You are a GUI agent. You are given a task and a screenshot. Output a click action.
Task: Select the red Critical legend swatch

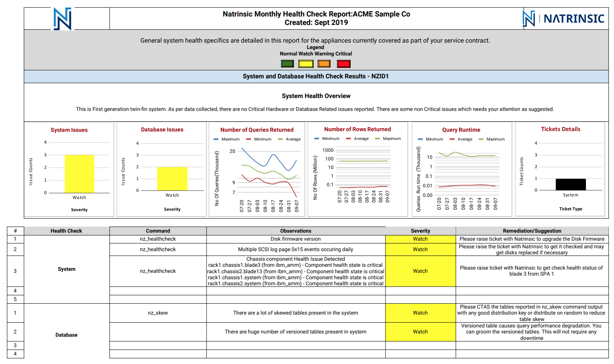tap(344, 63)
